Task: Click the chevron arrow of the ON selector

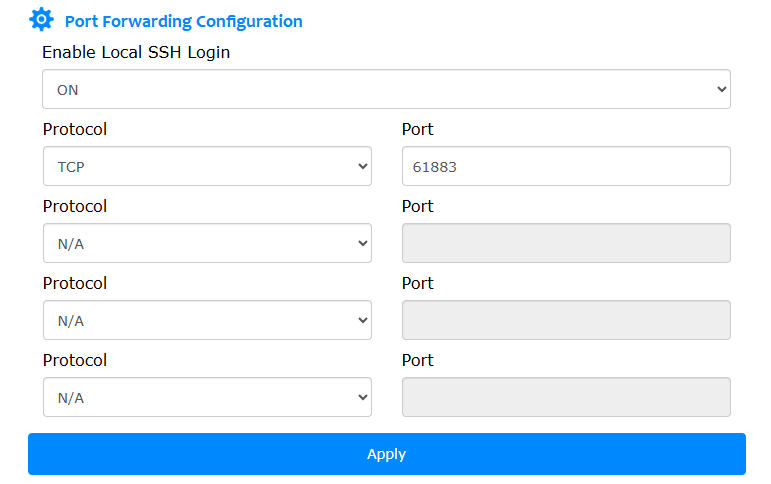Action: click(721, 90)
